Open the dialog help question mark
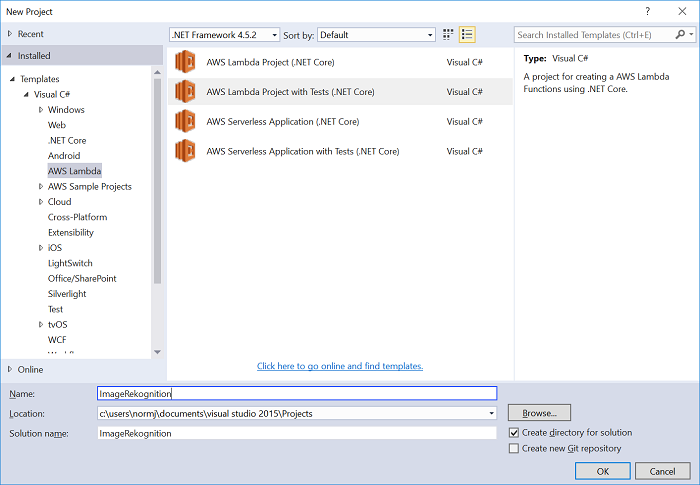This screenshot has height=485, width=700. pyautogui.click(x=647, y=12)
